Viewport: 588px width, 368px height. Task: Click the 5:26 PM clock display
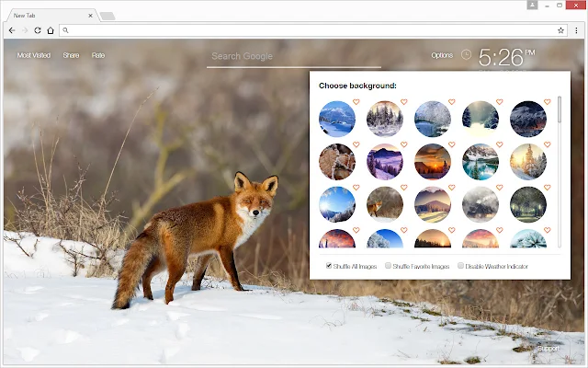click(x=506, y=57)
